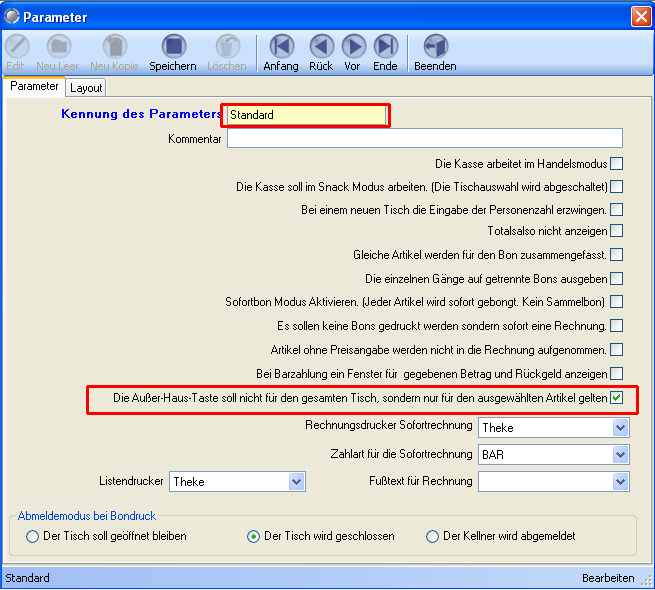
Task: Click the Löschen trash icon
Action: click(x=228, y=46)
